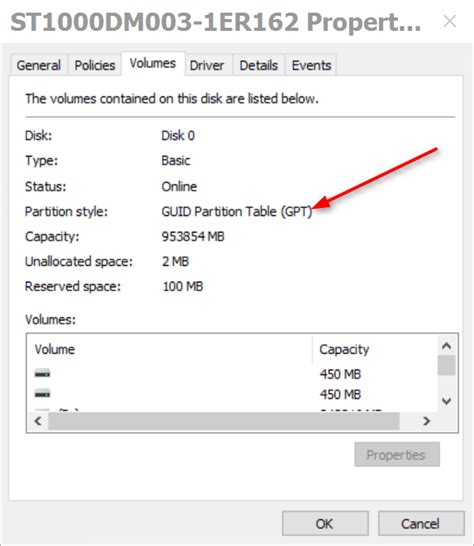Click the vertical scrollbar thumb in volumes list
This screenshot has height=546, width=474.
click(x=446, y=365)
